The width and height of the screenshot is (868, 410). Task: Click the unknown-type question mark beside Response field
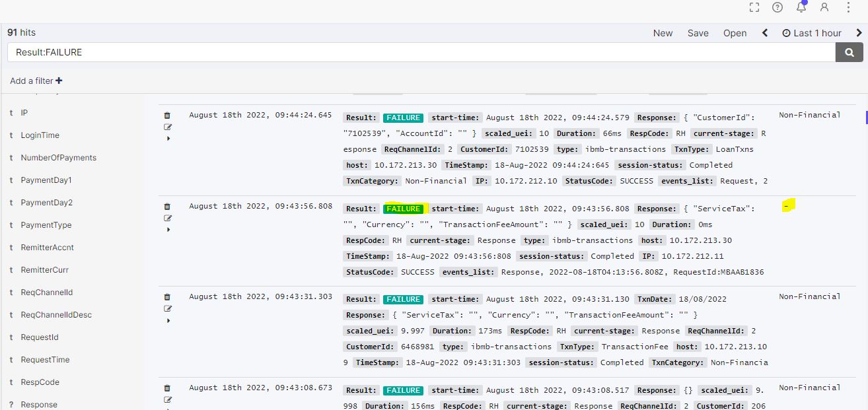coord(11,405)
